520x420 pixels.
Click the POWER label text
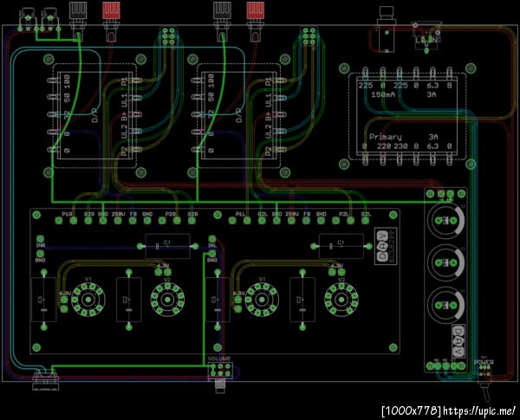[x=484, y=362]
